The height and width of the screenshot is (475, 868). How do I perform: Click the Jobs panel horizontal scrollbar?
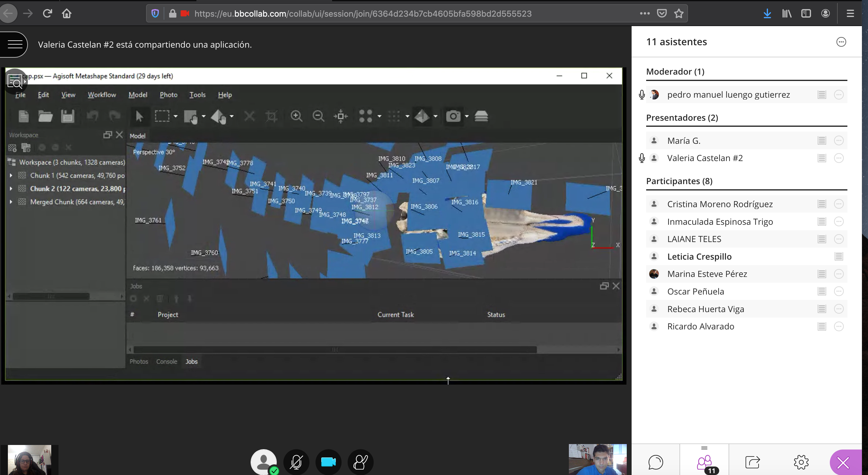pyautogui.click(x=335, y=350)
